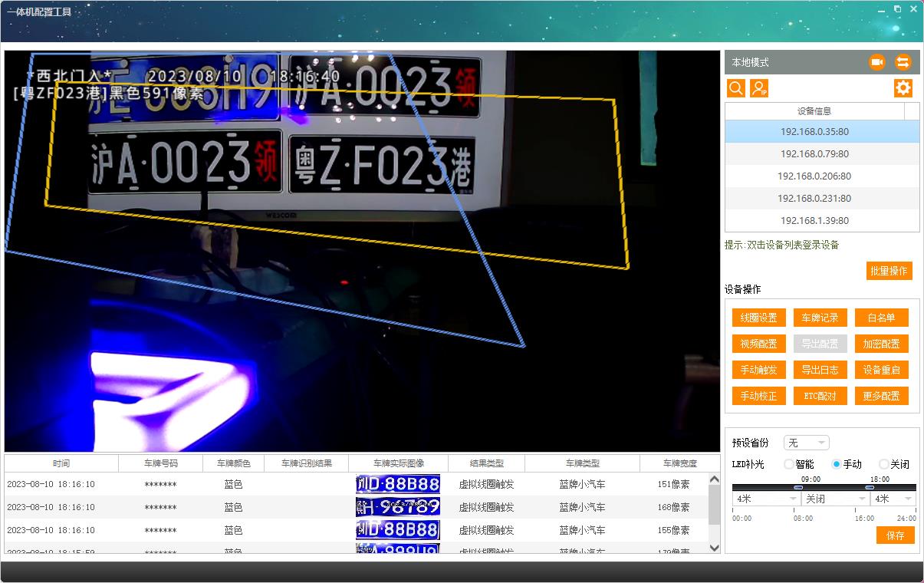Image resolution: width=924 pixels, height=583 pixels.
Task: Click the 车牌号码 column header
Action: pos(160,463)
